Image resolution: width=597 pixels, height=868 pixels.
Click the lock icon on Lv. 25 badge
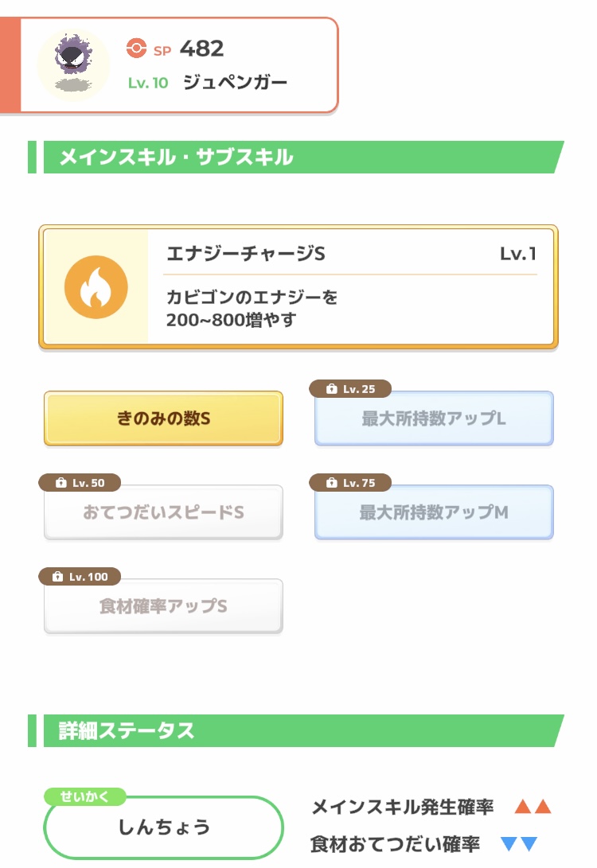(x=331, y=388)
